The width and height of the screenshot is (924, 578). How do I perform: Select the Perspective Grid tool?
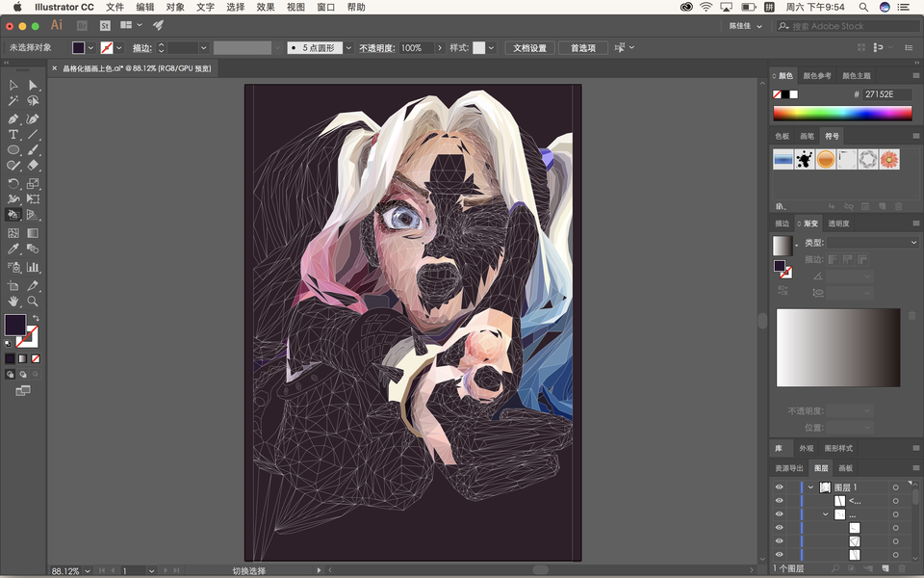[33, 215]
